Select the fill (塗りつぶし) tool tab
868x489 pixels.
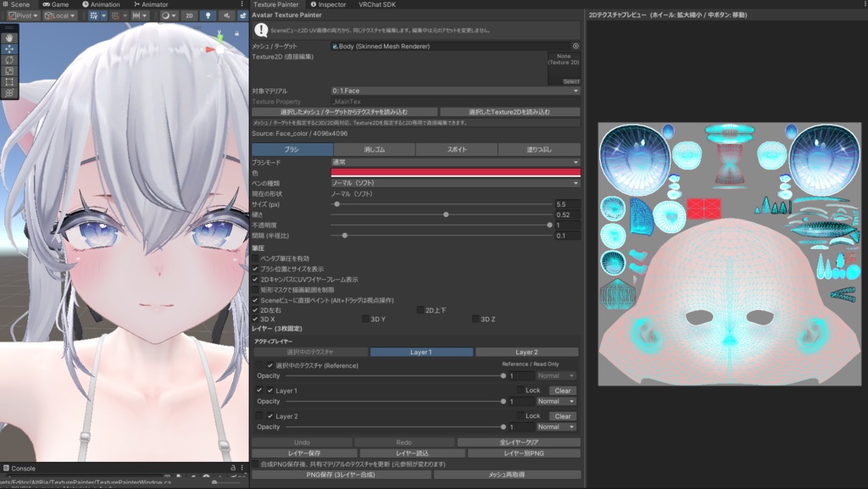[539, 149]
